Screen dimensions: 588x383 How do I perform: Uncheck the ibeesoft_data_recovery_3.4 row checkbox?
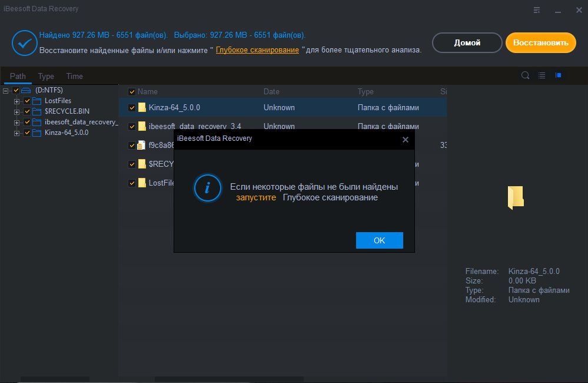(132, 127)
